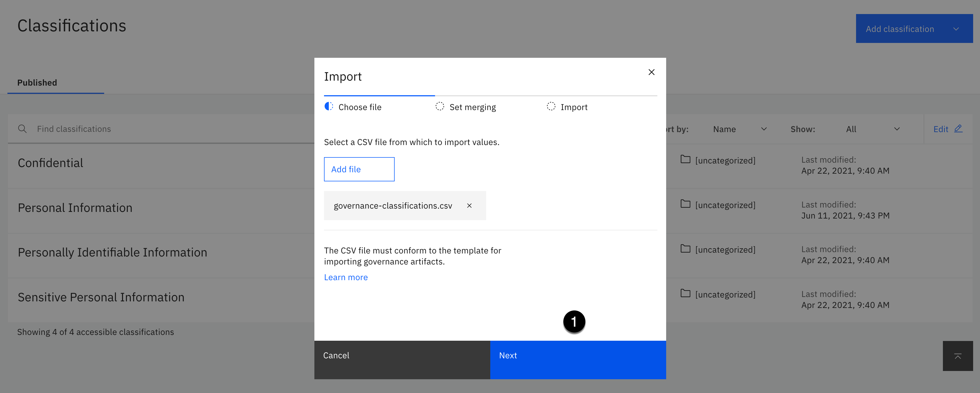Select the Set merging step
Viewport: 980px width, 393px height.
(x=466, y=107)
